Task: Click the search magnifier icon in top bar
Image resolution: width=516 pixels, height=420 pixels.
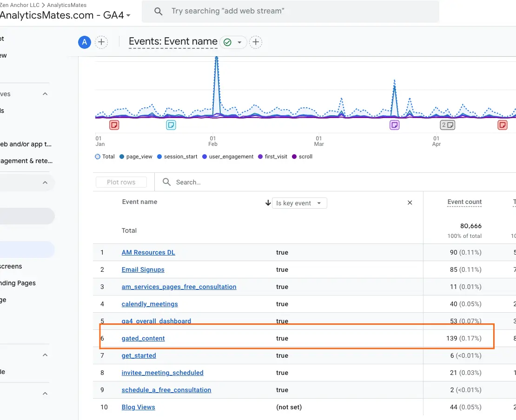Action: (x=159, y=12)
